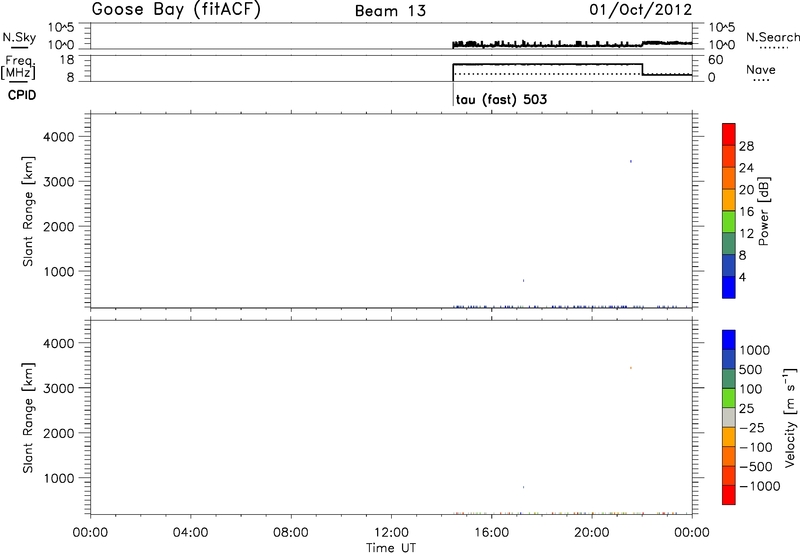The image size is (800, 554).
Task: Click the 'Power [dB]' colorbar label
Action: click(764, 211)
